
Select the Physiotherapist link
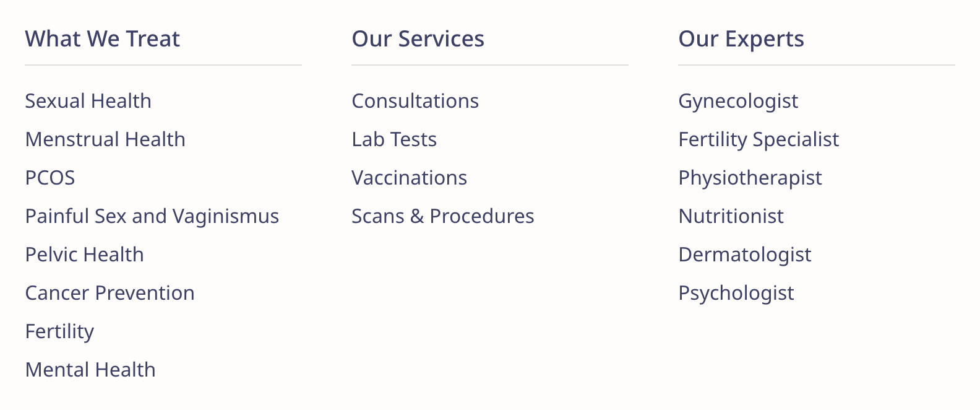coord(750,178)
